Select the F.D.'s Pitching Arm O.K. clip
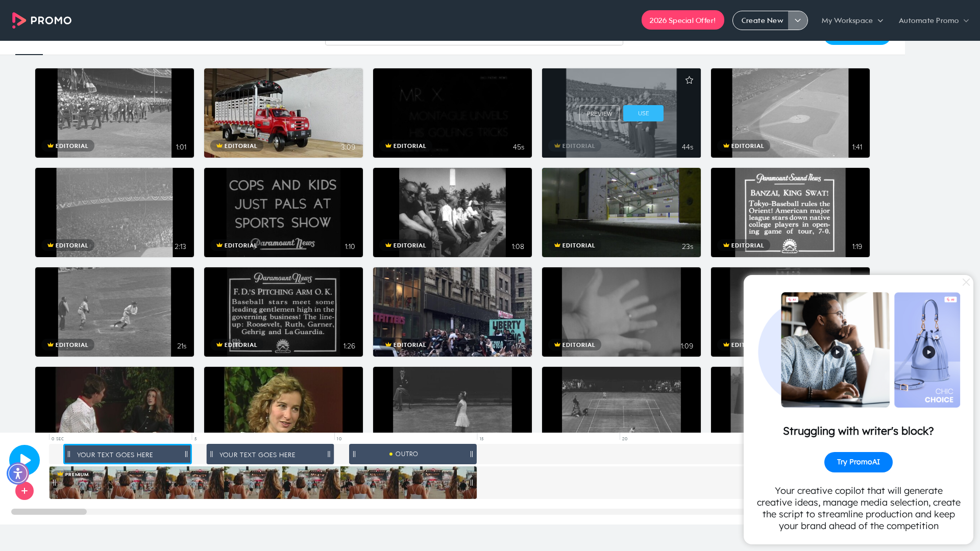Screen dimensions: 980x551 pos(283,312)
